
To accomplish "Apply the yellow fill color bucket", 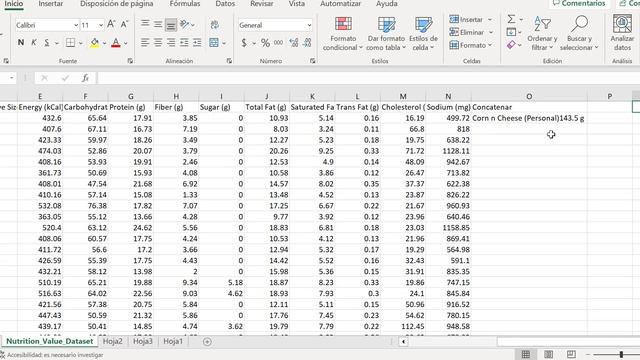I will click(x=95, y=43).
